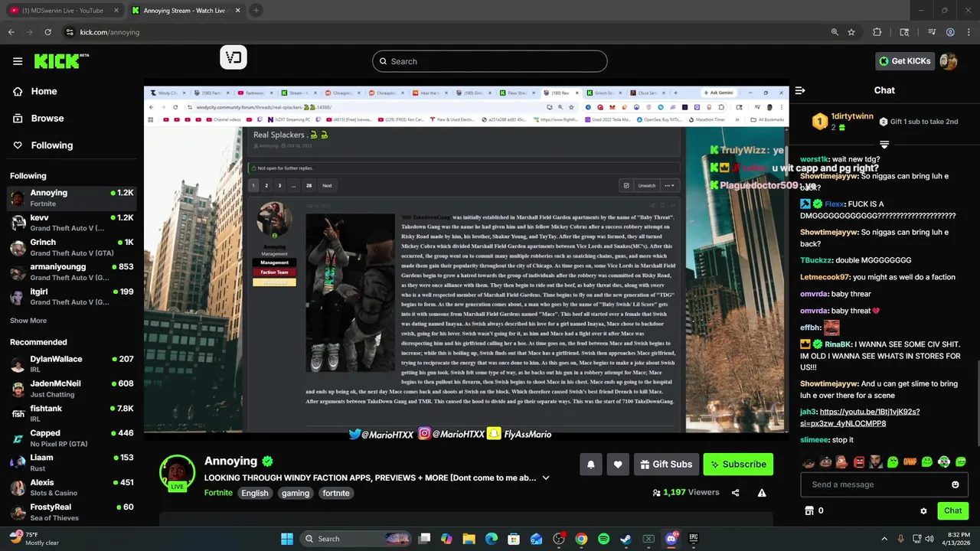Reload the page in Chrome
The height and width of the screenshot is (551, 980).
click(x=48, y=32)
